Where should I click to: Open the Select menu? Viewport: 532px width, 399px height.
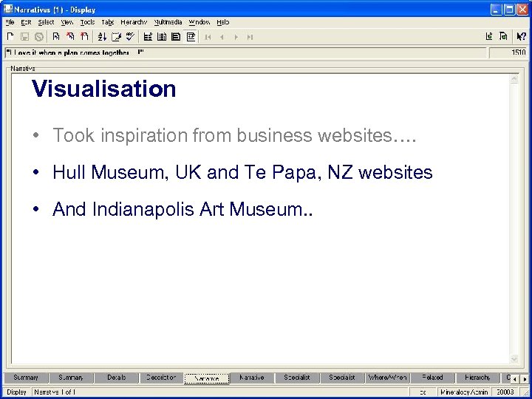[x=46, y=22]
